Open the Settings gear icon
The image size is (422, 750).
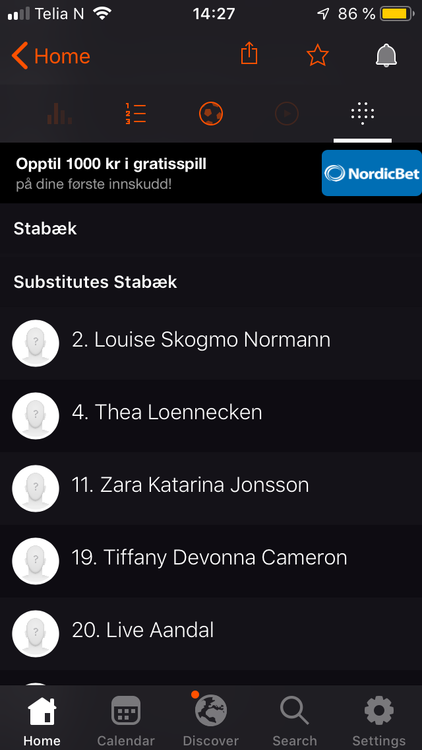pyautogui.click(x=379, y=711)
